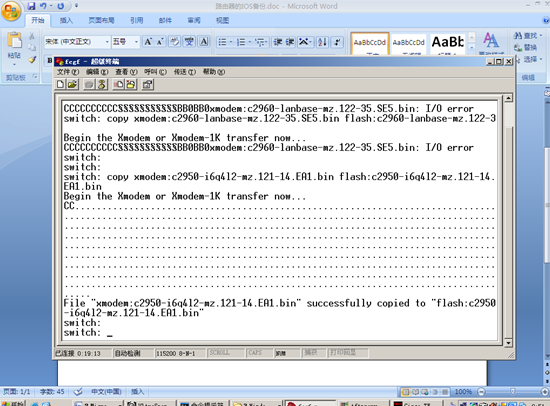Click the sort icon in paragraph group
The image size is (550, 406).
coord(322,42)
